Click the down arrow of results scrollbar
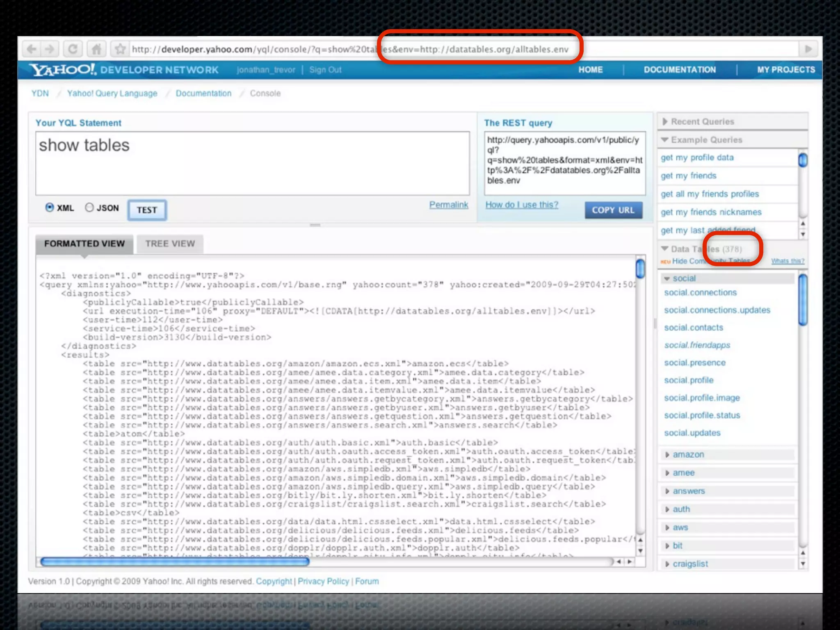This screenshot has height=630, width=840. 640,551
